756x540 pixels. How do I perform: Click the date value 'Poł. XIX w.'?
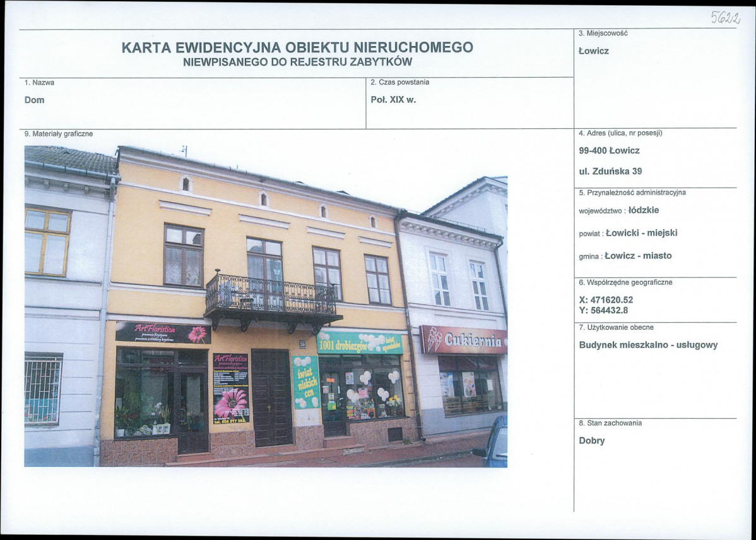click(x=393, y=100)
